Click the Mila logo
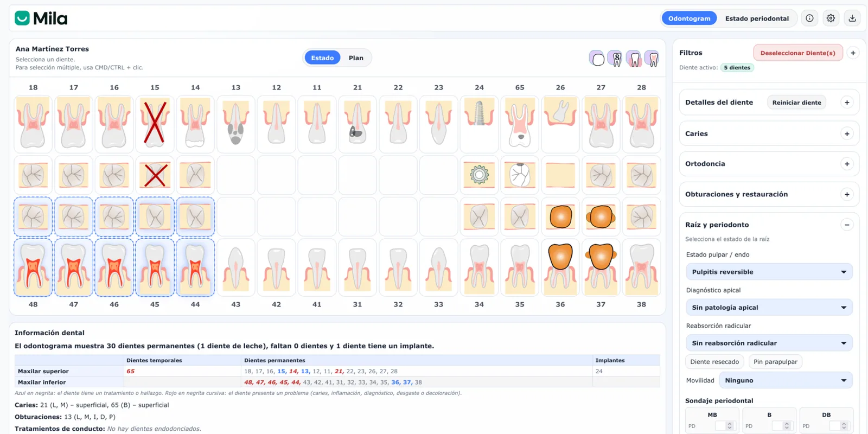 click(41, 18)
